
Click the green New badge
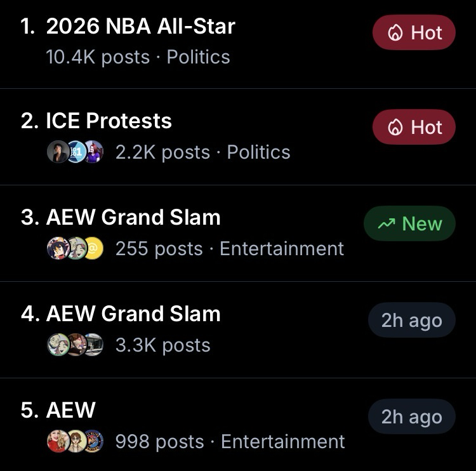point(409,223)
